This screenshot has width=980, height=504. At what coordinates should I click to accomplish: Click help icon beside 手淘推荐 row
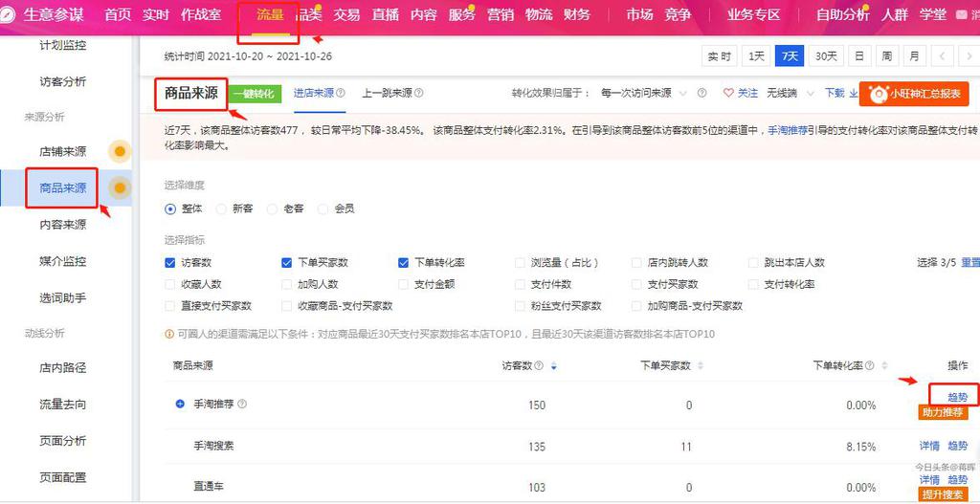(242, 405)
